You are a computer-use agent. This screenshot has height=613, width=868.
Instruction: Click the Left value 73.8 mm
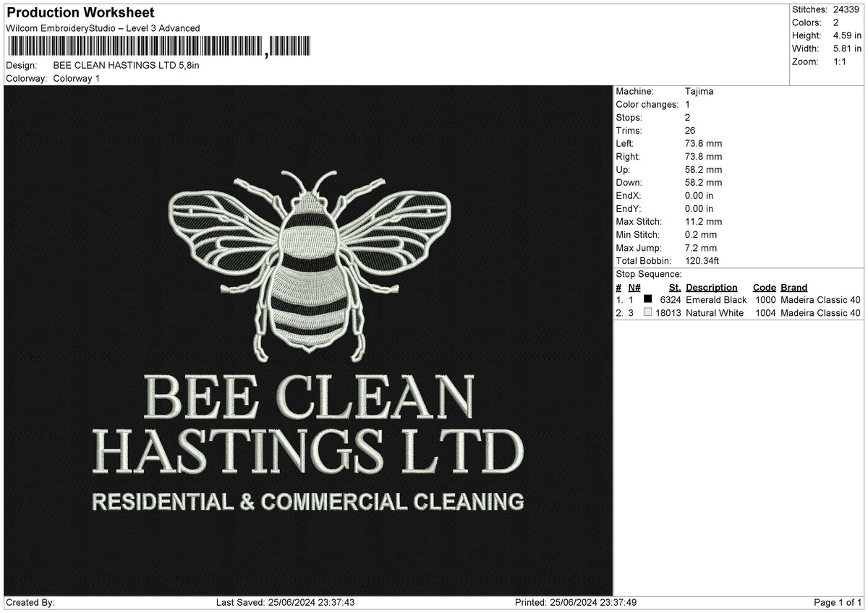tap(703, 143)
